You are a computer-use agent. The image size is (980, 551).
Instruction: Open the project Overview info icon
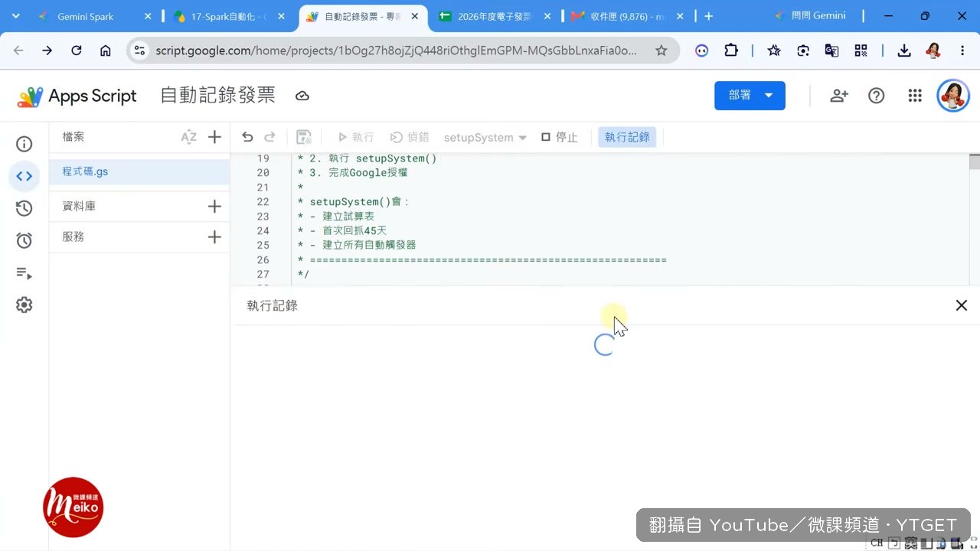(x=24, y=144)
